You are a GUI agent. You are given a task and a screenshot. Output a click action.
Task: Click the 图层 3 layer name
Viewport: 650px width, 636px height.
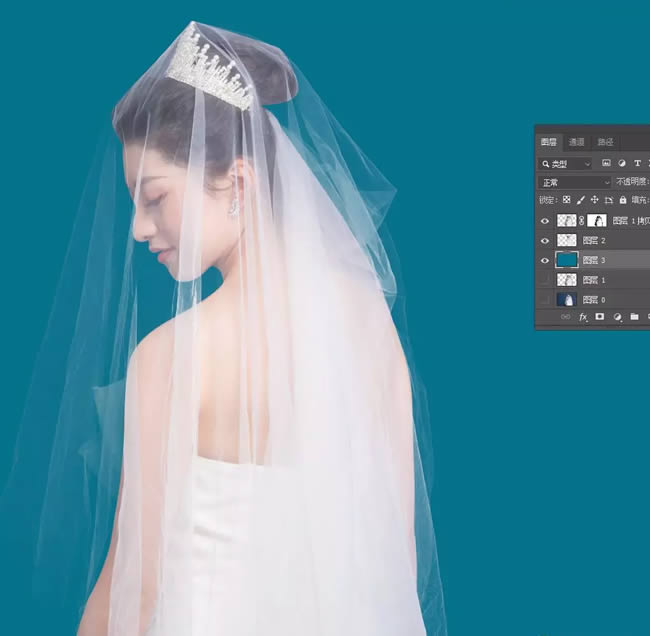tap(594, 260)
